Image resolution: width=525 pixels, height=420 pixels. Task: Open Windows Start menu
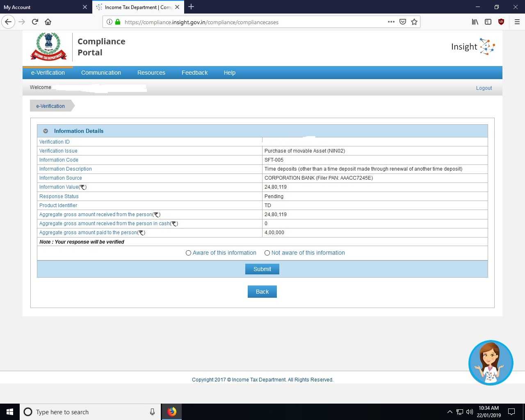pos(10,412)
